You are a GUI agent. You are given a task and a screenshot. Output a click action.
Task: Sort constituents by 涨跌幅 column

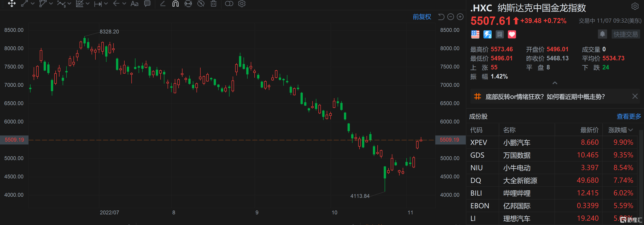[x=620, y=130]
